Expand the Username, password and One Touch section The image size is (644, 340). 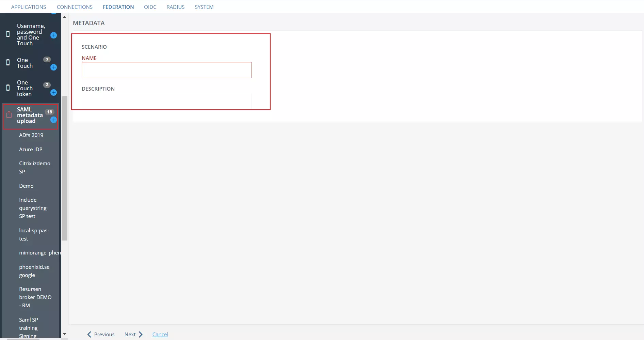click(31, 34)
